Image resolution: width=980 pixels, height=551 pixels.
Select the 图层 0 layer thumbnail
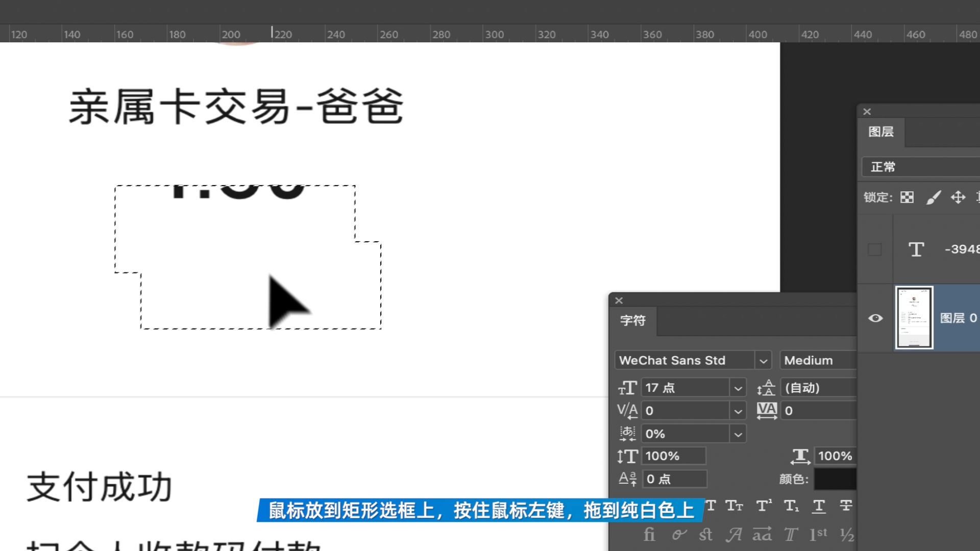point(914,318)
